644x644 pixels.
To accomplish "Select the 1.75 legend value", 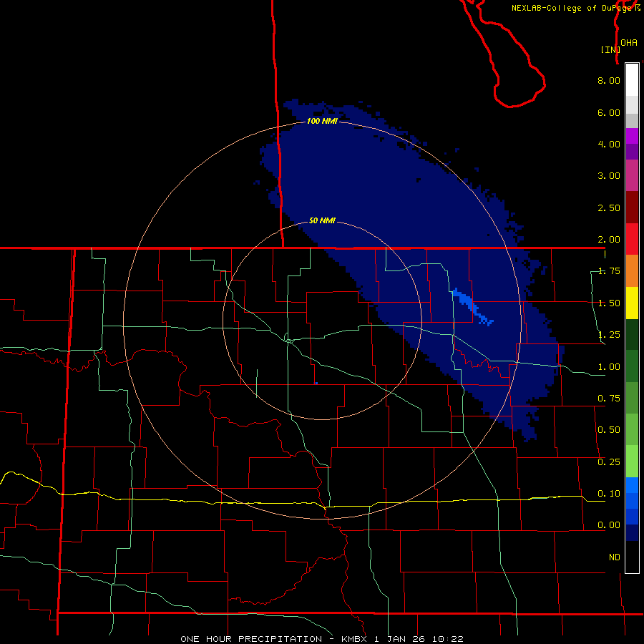I will [609, 271].
